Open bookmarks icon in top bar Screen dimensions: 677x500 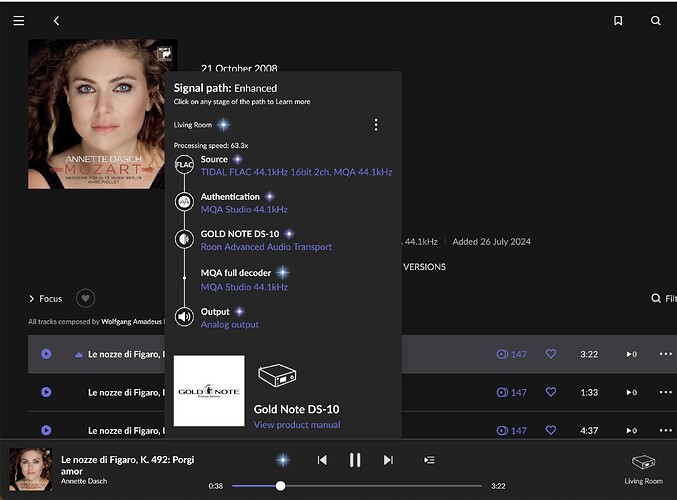click(x=618, y=21)
